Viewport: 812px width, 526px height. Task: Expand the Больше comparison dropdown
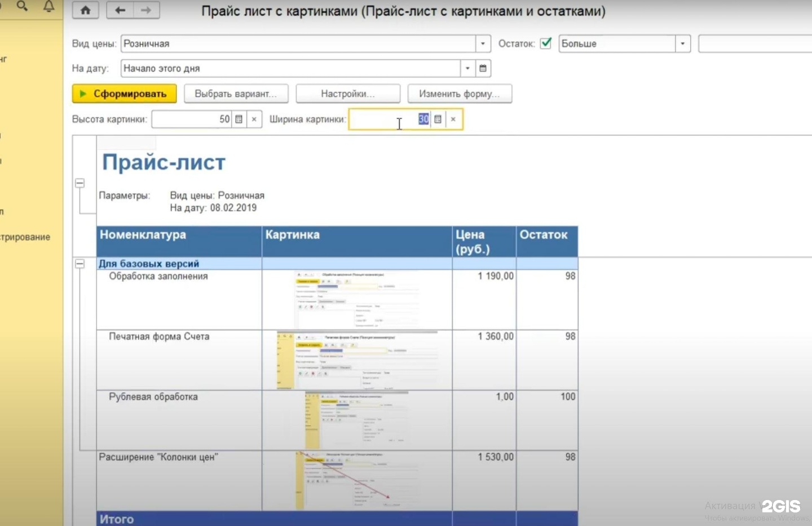(x=683, y=43)
